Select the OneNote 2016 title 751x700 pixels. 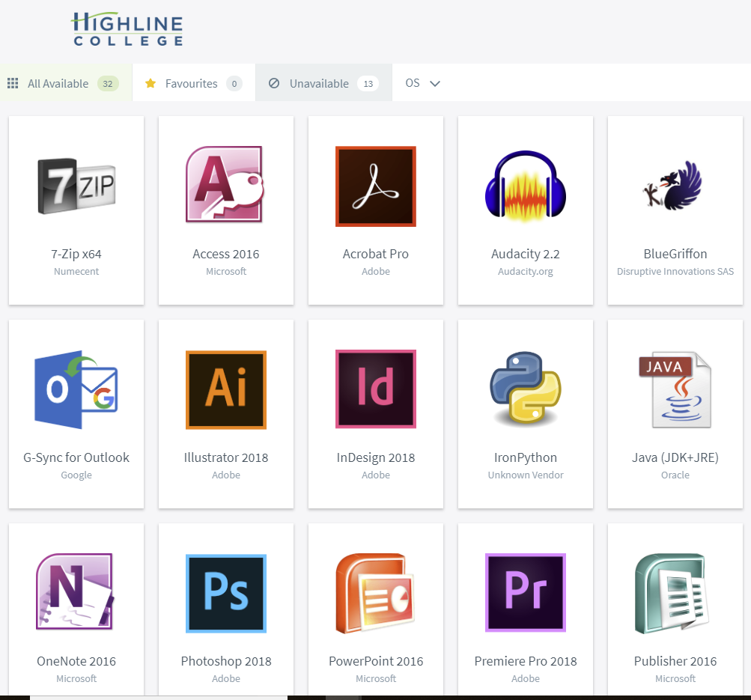tap(76, 661)
